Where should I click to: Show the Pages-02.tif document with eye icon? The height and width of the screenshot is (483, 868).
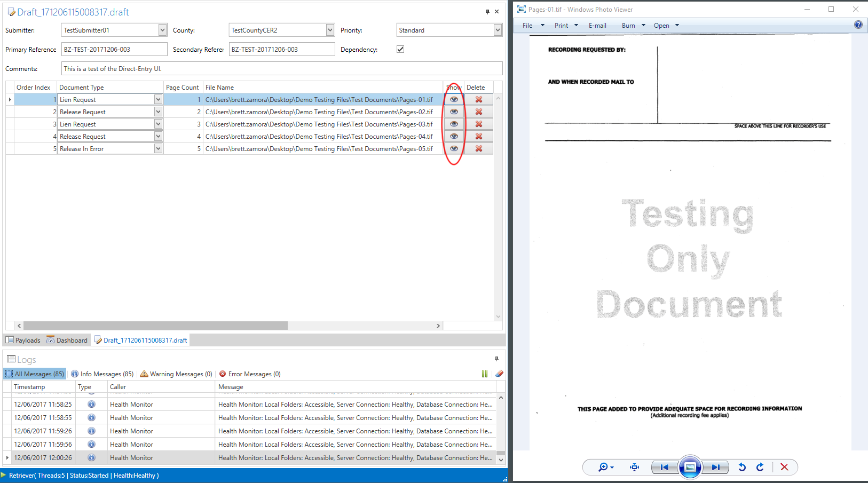(x=454, y=112)
